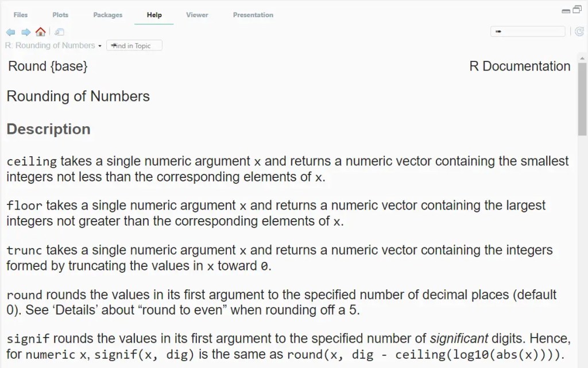Go back to previous help topic
The height and width of the screenshot is (368, 588).
[x=10, y=32]
